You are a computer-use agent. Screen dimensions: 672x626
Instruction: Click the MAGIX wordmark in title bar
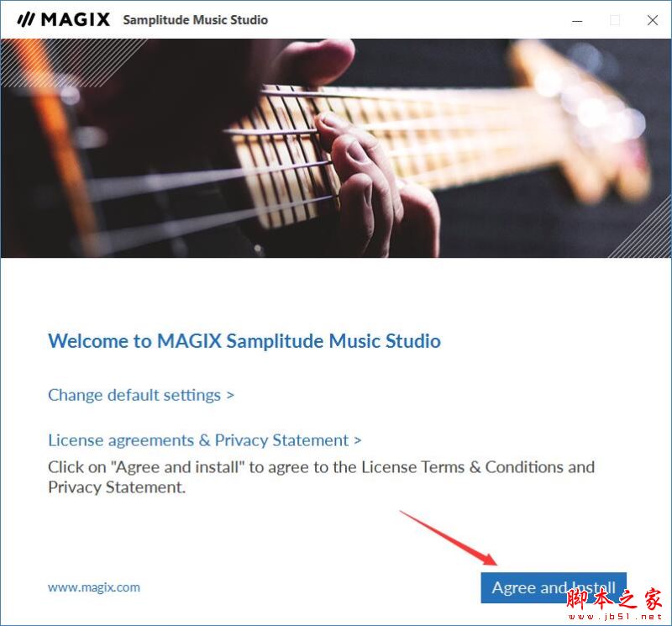[x=76, y=19]
